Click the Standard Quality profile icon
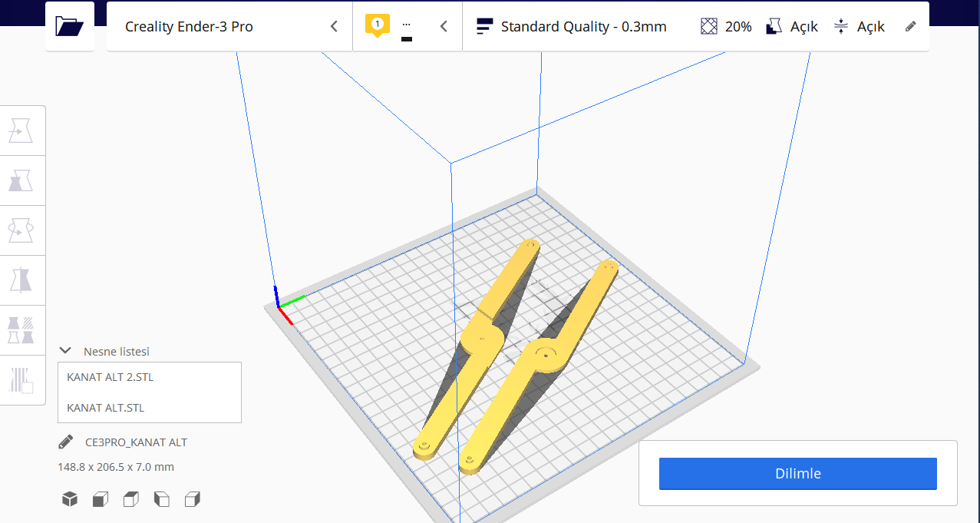This screenshot has width=980, height=523. [484, 26]
